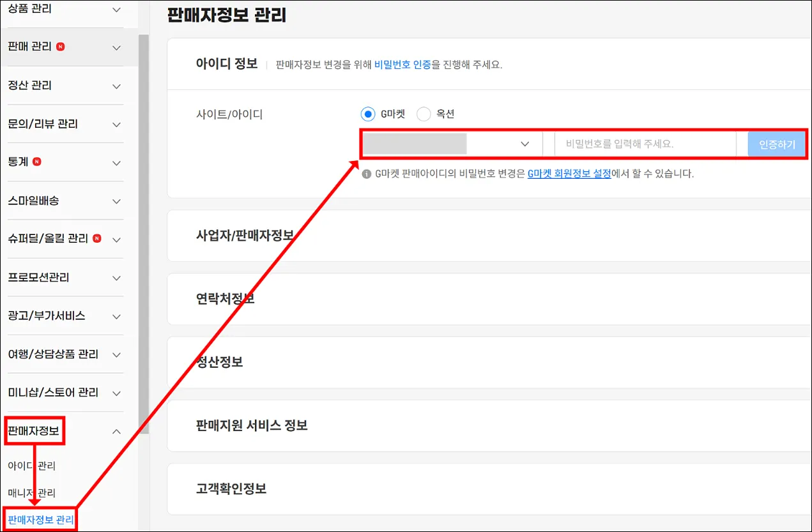Click the N badge next to 판매 관리

60,47
